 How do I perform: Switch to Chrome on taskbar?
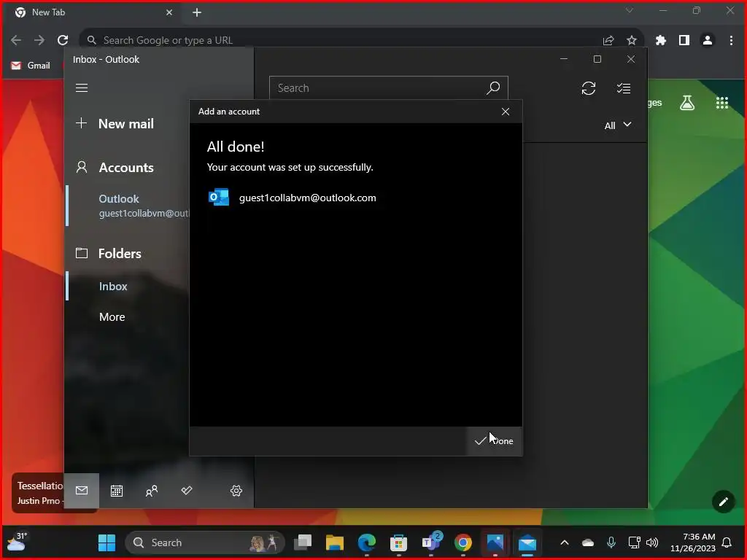pyautogui.click(x=463, y=542)
